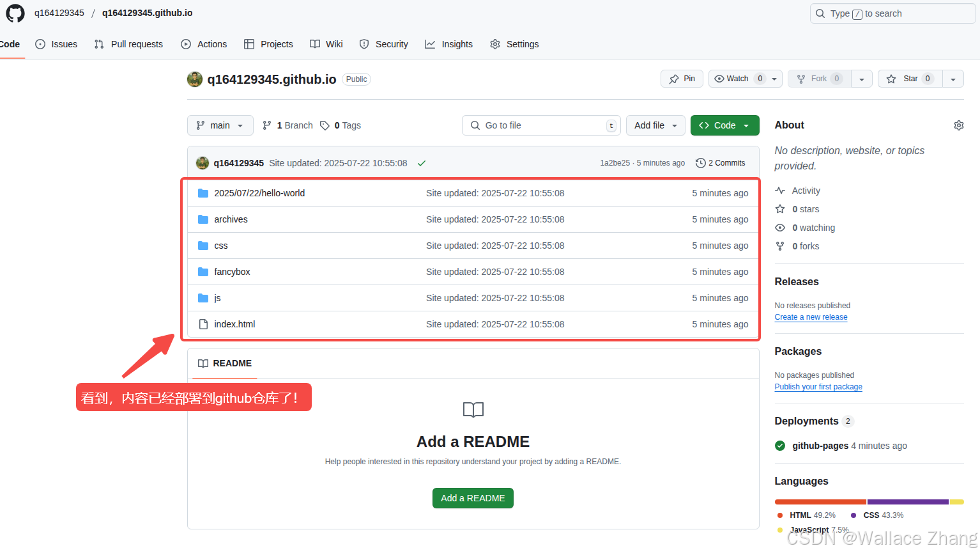The height and width of the screenshot is (555, 980).
Task: Click the green deployment success icon
Action: pyautogui.click(x=780, y=446)
